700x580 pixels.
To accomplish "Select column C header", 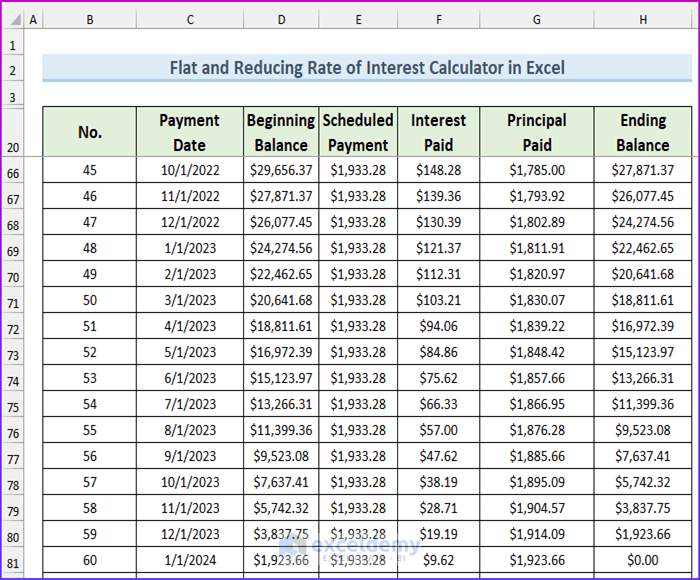I will 190,20.
